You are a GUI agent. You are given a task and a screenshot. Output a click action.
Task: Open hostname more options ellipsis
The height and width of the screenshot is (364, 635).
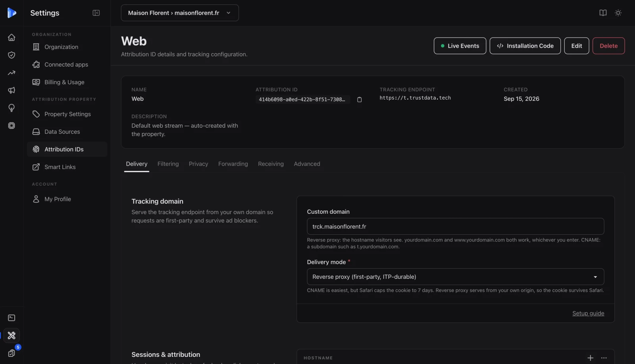pyautogui.click(x=604, y=358)
